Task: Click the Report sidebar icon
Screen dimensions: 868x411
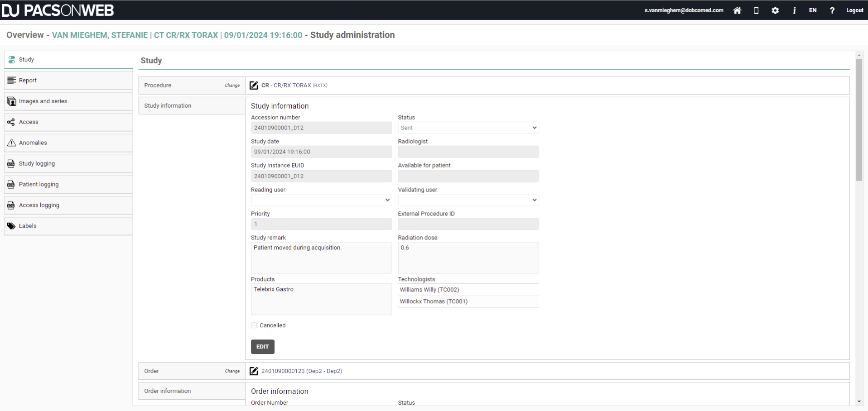Action: (12, 81)
